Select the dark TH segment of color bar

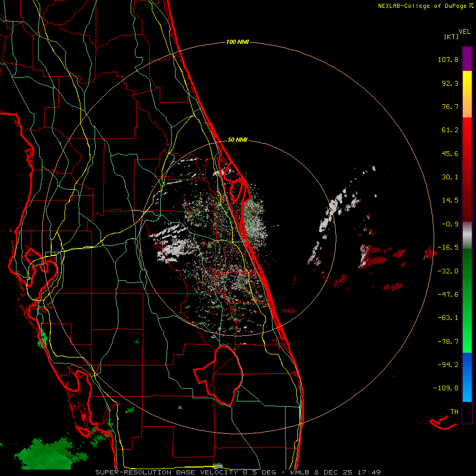tap(467, 412)
